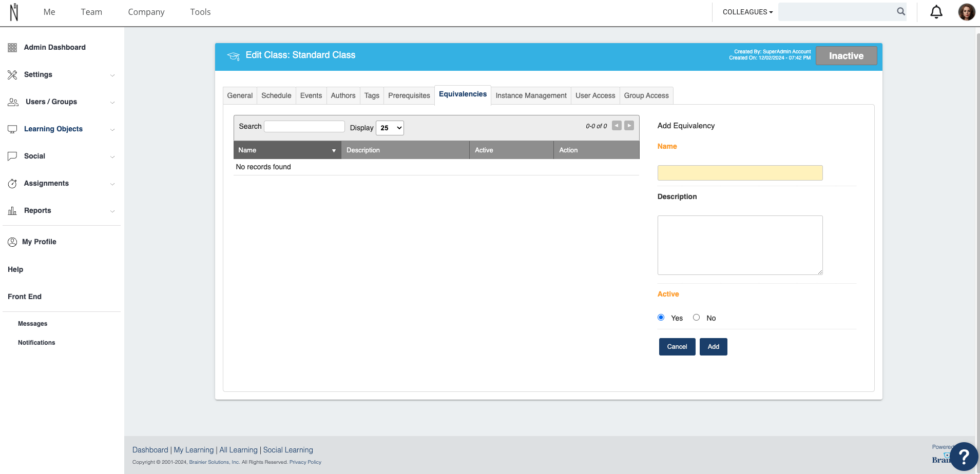The height and width of the screenshot is (474, 980).
Task: Click the Users / Groups people icon
Action: coord(13,102)
